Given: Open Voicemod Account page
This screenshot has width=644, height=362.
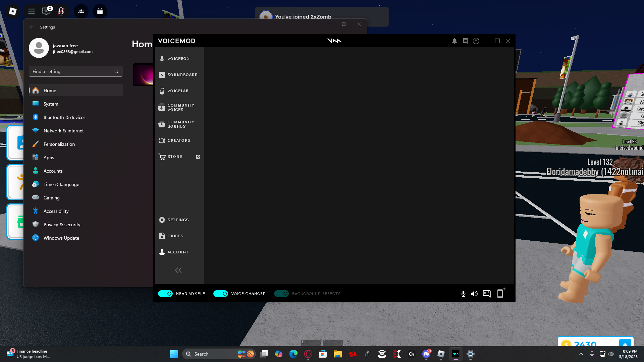Looking at the screenshot, I should coord(179,252).
